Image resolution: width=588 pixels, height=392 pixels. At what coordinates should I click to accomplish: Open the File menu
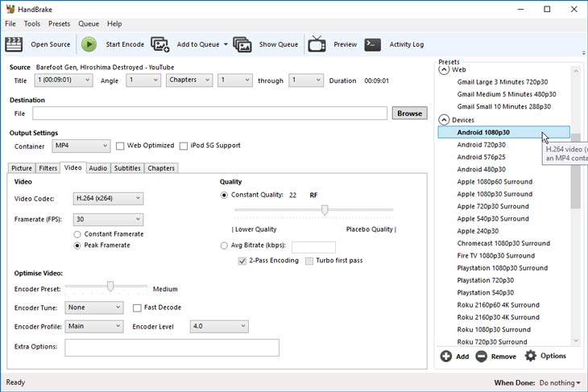(x=10, y=24)
